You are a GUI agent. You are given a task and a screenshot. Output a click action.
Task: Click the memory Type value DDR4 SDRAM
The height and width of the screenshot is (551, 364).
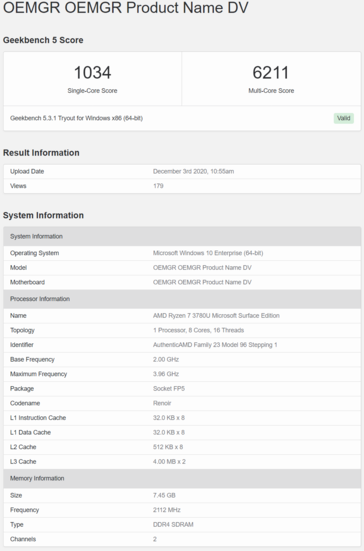[x=173, y=524]
